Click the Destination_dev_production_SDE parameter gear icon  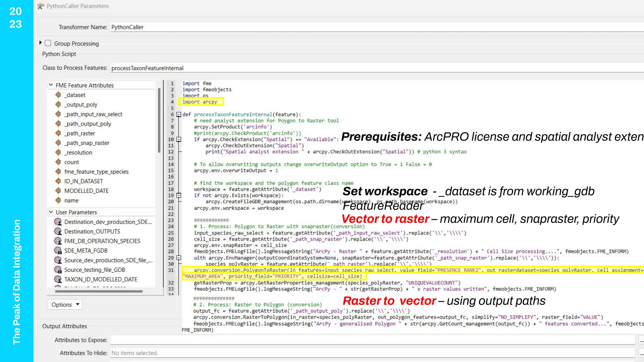point(58,222)
